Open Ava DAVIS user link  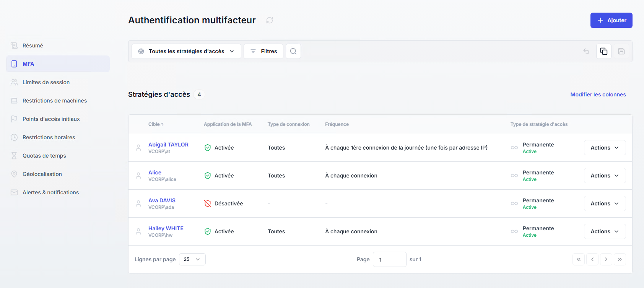(162, 200)
